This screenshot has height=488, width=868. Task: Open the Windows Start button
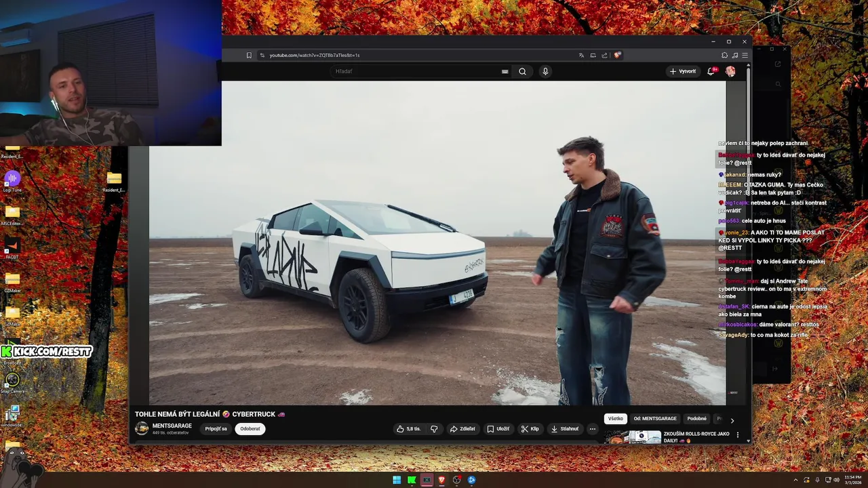(397, 480)
